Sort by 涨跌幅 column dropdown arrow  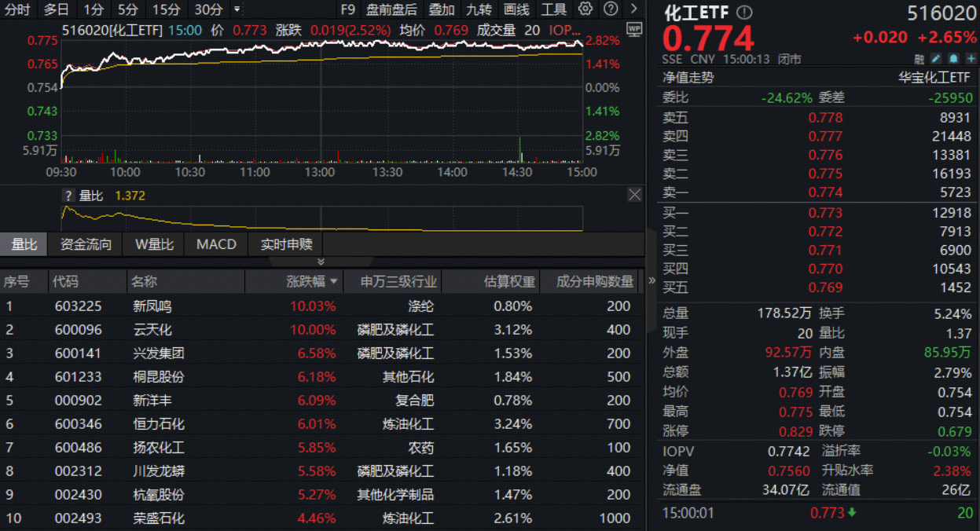[x=334, y=281]
